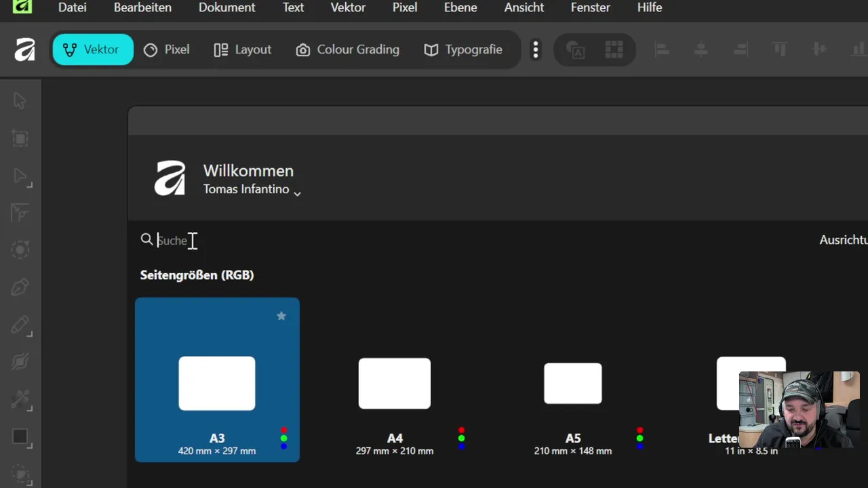The image size is (868, 488).
Task: Click the Affinity logo beside studio tabs
Action: (x=25, y=49)
